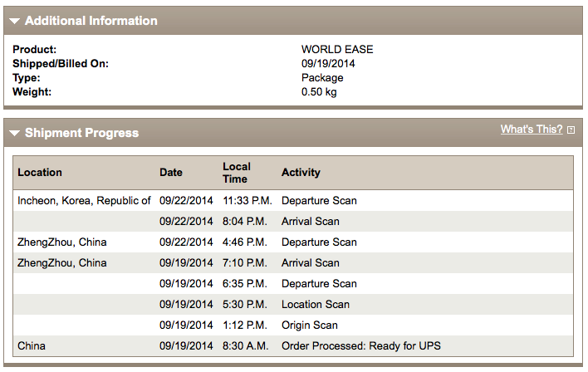Viewport: 588px width, 372px height.
Task: Select the Activity column header
Action: 301,172
